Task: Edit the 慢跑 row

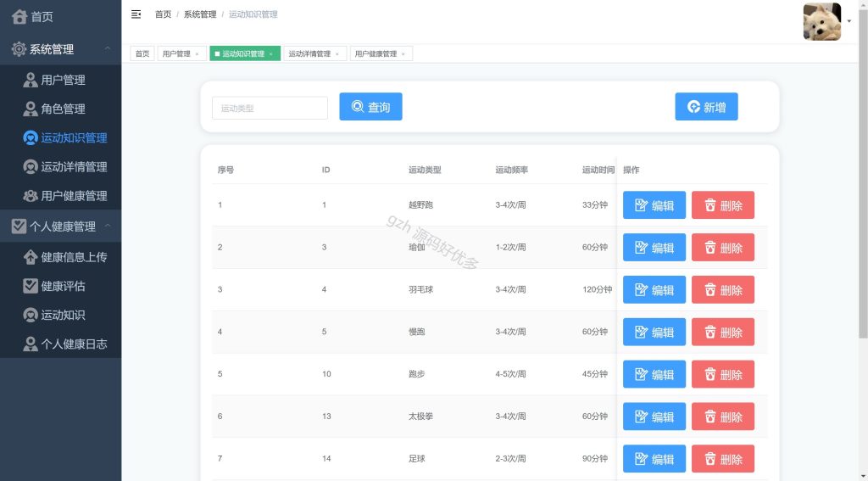Action: tap(654, 332)
